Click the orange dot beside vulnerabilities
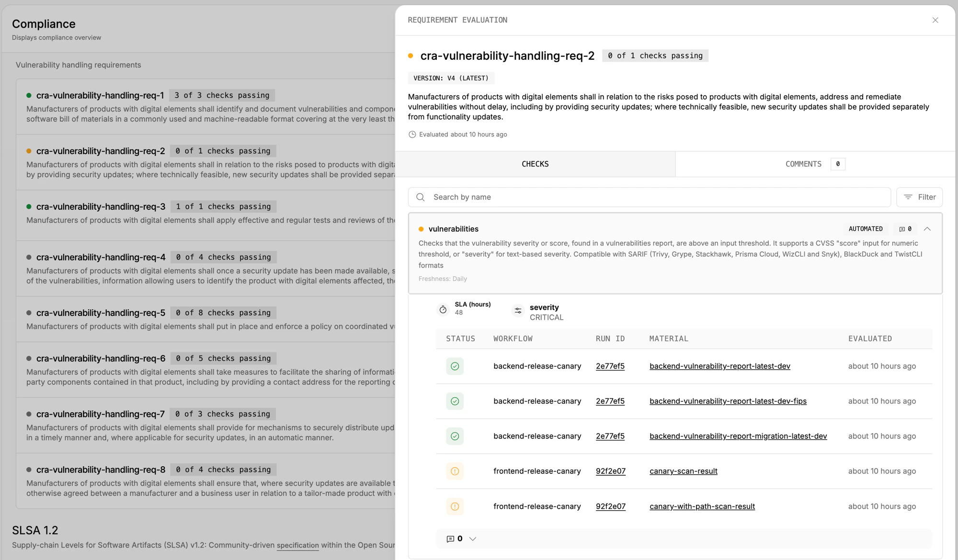 pyautogui.click(x=421, y=229)
